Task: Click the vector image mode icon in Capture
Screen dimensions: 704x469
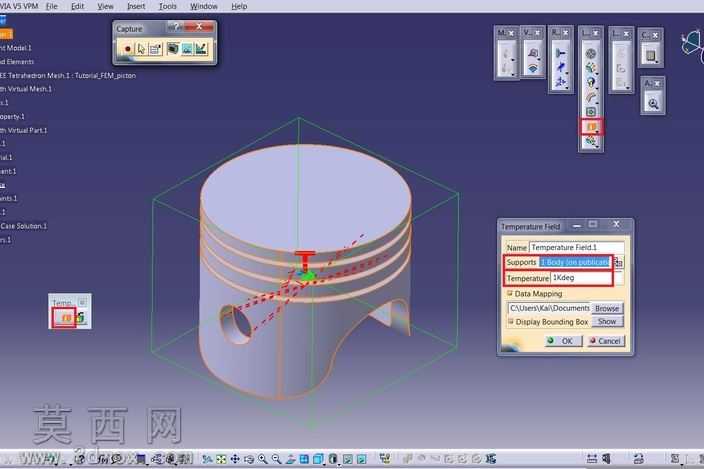Action: click(x=201, y=48)
